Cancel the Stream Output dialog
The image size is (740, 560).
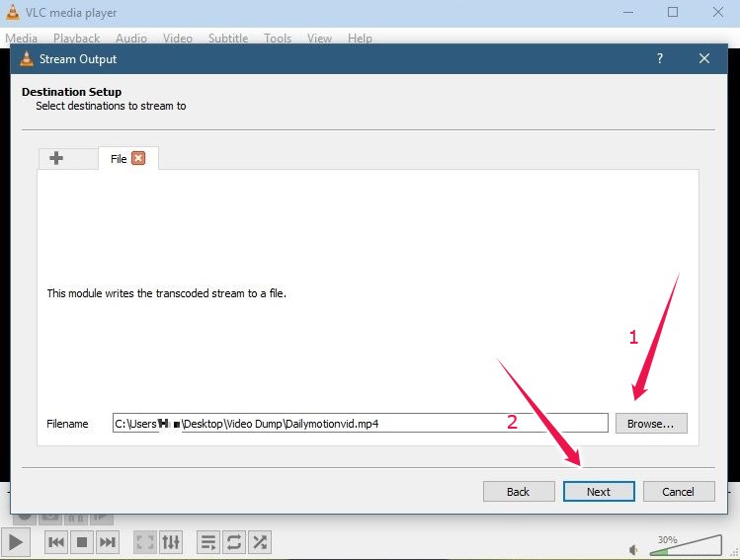click(x=678, y=491)
